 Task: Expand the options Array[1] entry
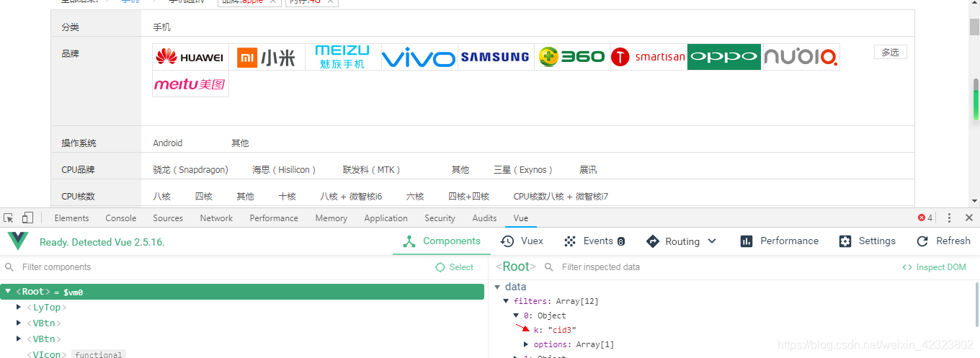[x=526, y=344]
